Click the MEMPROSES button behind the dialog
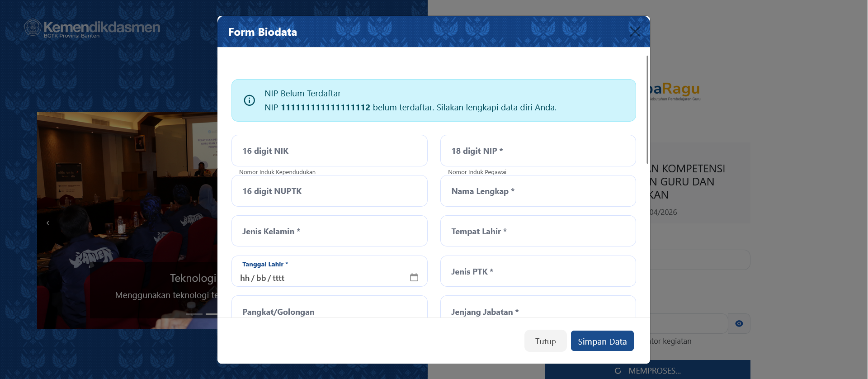 point(647,370)
